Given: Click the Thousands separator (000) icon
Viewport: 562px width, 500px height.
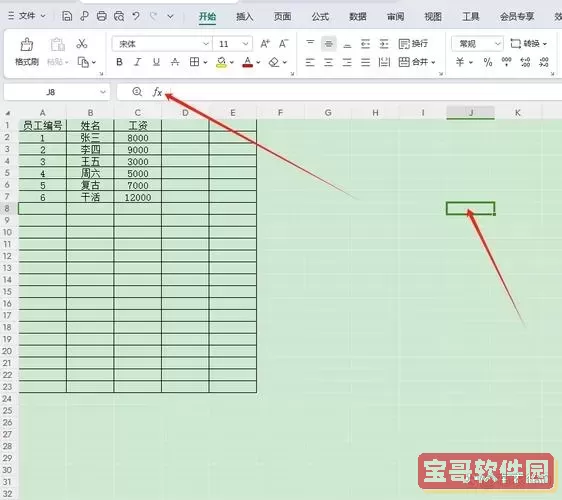Looking at the screenshot, I should click(x=506, y=62).
